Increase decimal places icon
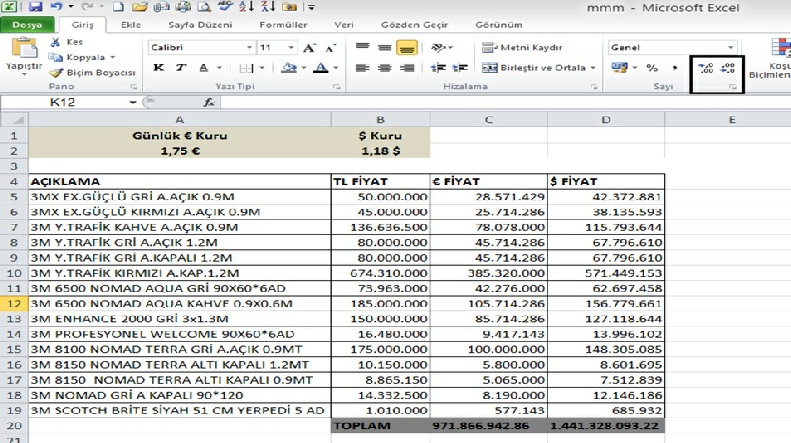The height and width of the screenshot is (443, 791). tap(706, 68)
